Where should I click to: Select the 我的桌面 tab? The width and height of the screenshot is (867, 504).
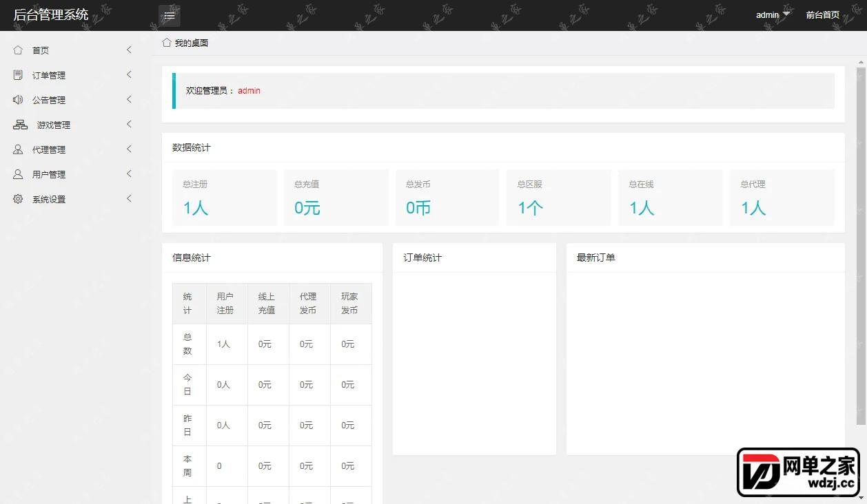tap(185, 43)
